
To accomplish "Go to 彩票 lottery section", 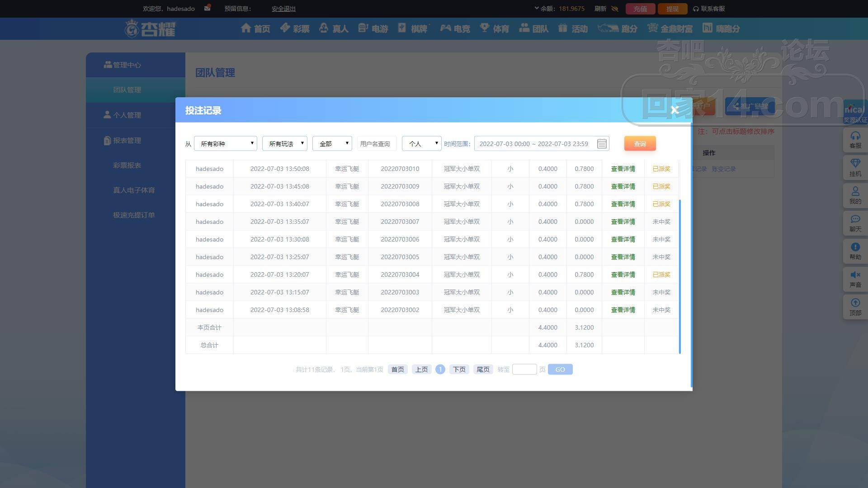I will click(295, 28).
